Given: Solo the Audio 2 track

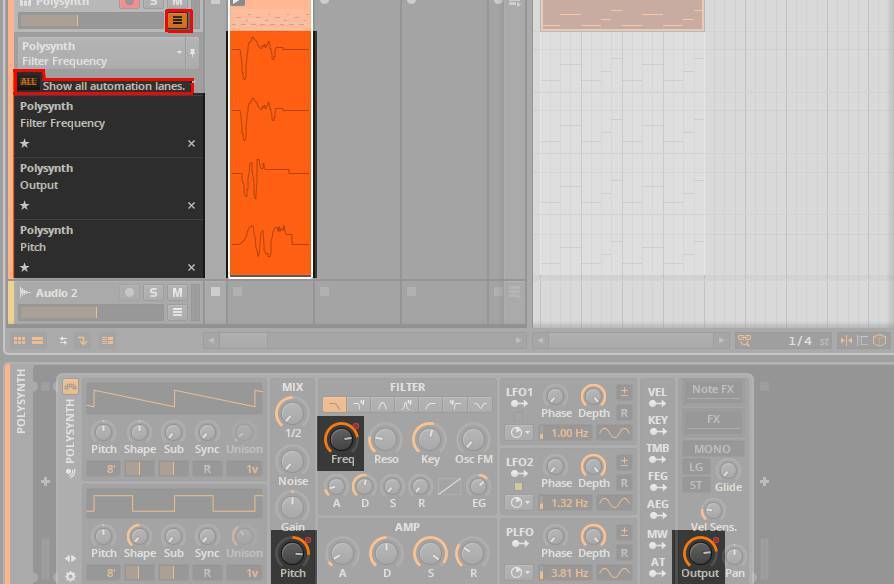Looking at the screenshot, I should click(x=153, y=293).
